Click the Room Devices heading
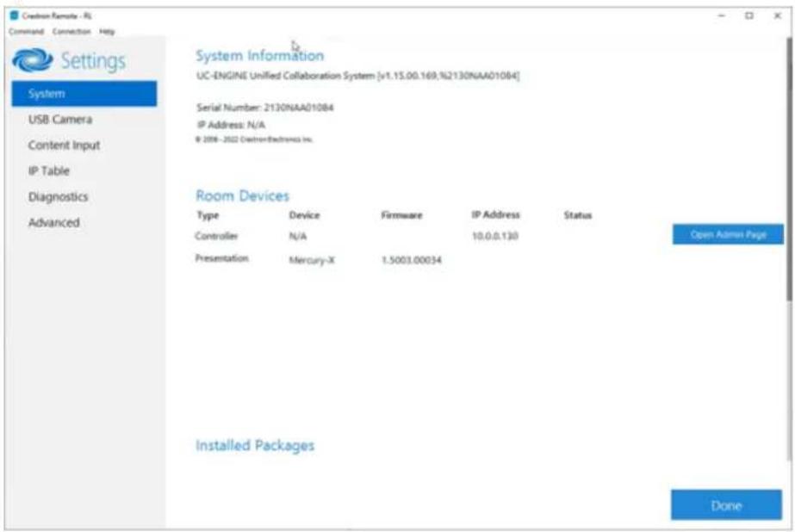This screenshot has width=795, height=532. [242, 195]
